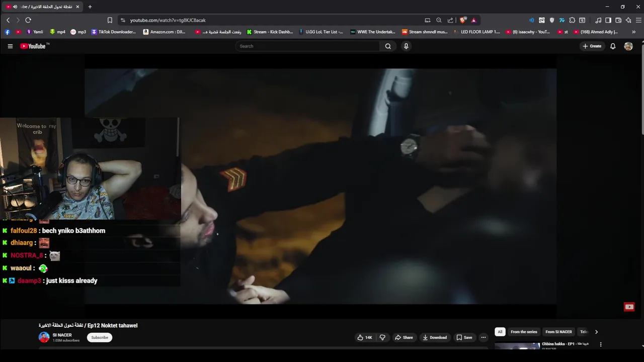Select From the series chip

point(524,332)
